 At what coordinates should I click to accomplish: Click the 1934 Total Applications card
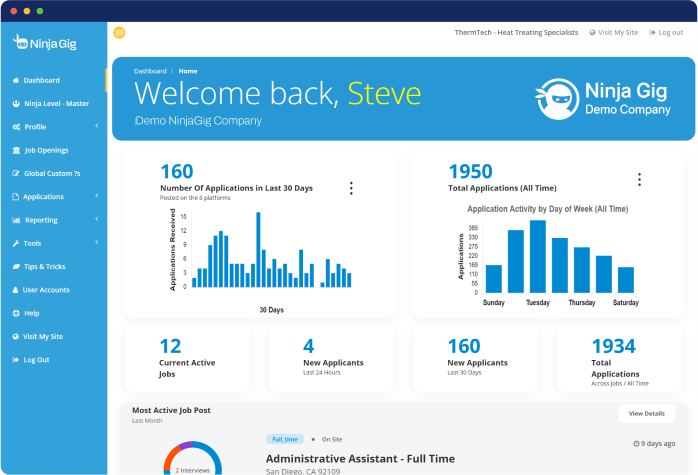620,359
